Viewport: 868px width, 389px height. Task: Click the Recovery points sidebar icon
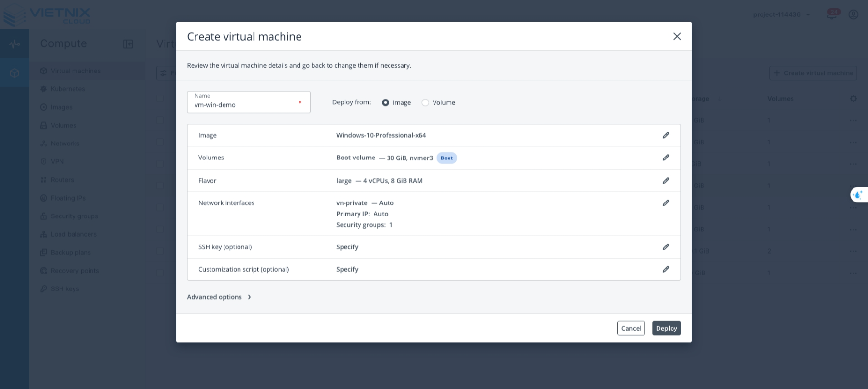click(44, 271)
